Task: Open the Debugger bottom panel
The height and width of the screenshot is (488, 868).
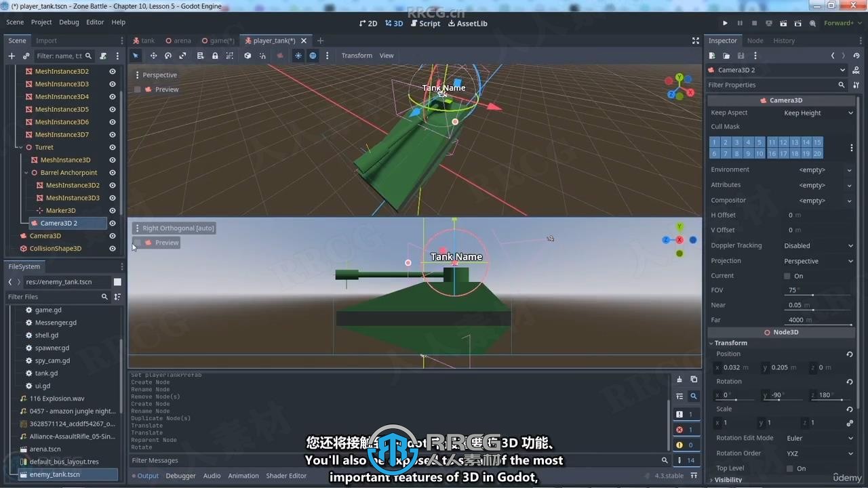Action: [180, 476]
